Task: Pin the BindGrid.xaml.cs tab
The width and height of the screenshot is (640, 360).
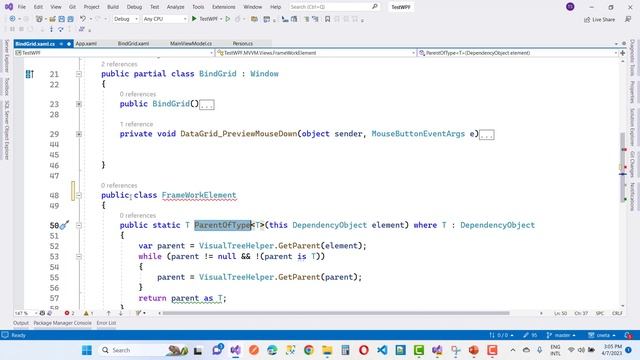Action: tap(61, 44)
